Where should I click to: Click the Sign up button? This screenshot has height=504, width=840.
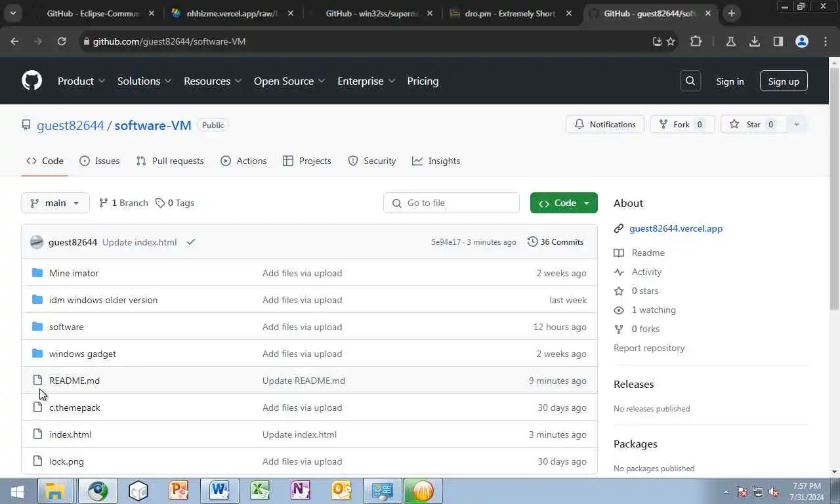[x=784, y=81]
